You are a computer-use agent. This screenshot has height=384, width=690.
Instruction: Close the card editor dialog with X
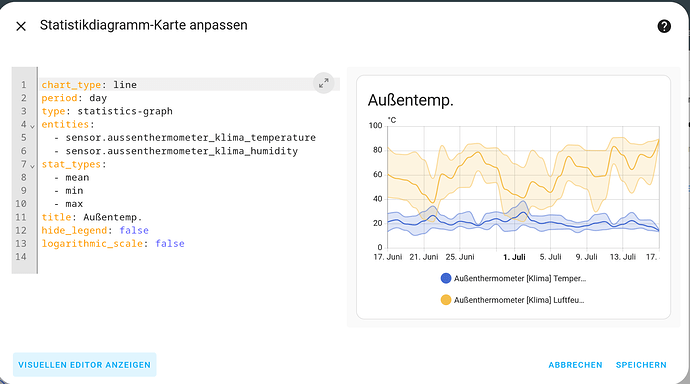click(21, 26)
